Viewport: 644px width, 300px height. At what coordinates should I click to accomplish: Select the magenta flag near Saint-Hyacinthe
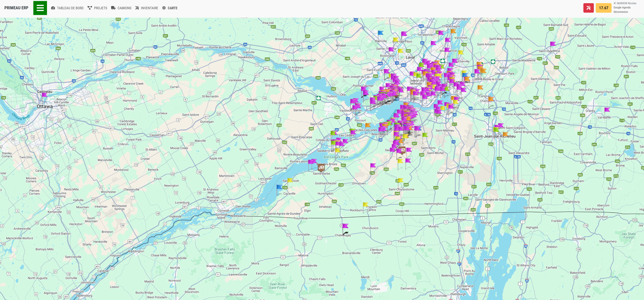click(x=553, y=44)
